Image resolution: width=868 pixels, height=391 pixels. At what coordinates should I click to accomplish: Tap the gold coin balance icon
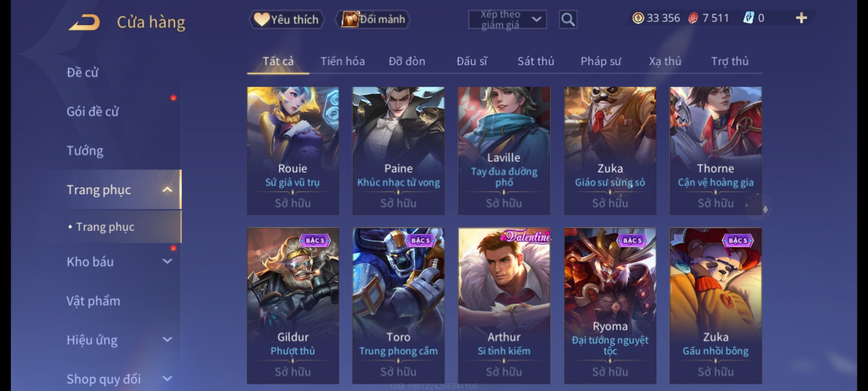(638, 18)
